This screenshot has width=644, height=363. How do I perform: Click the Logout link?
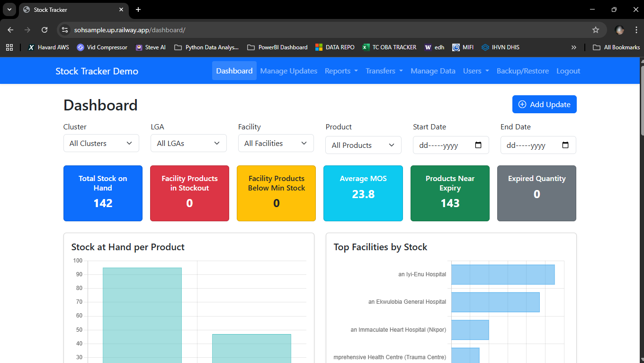pyautogui.click(x=568, y=71)
